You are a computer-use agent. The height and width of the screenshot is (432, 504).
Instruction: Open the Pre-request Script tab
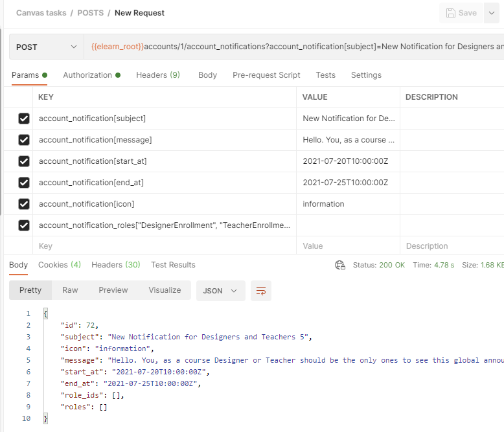(266, 75)
